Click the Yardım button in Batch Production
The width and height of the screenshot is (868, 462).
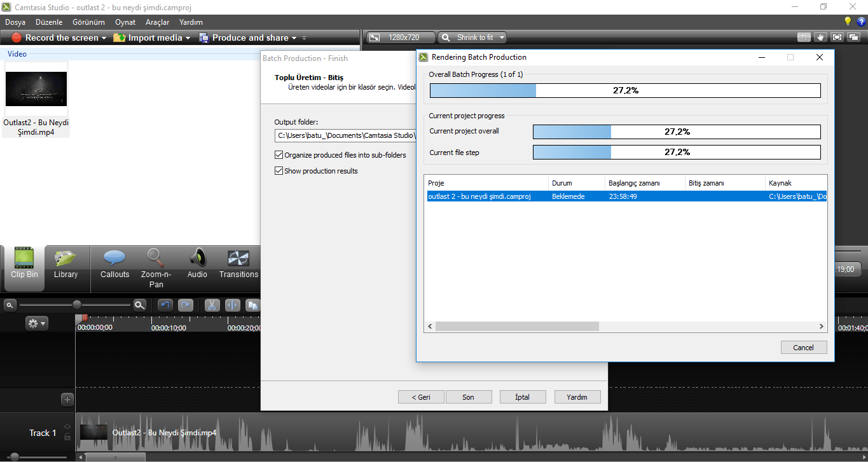(x=577, y=397)
